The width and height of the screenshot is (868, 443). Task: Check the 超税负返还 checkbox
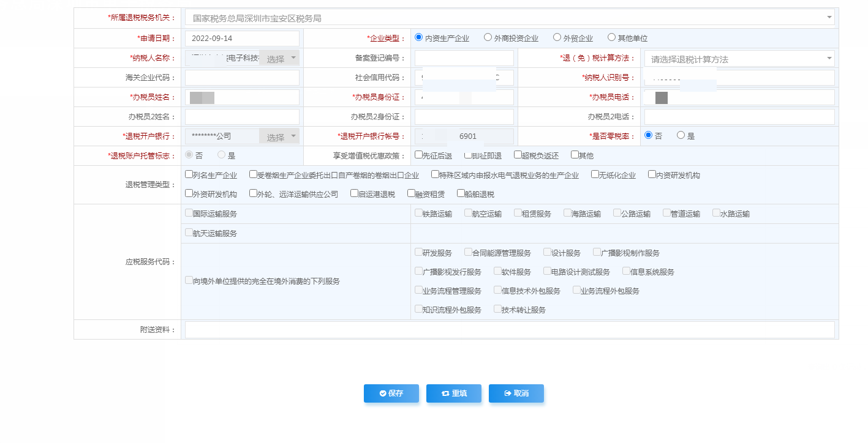[518, 155]
